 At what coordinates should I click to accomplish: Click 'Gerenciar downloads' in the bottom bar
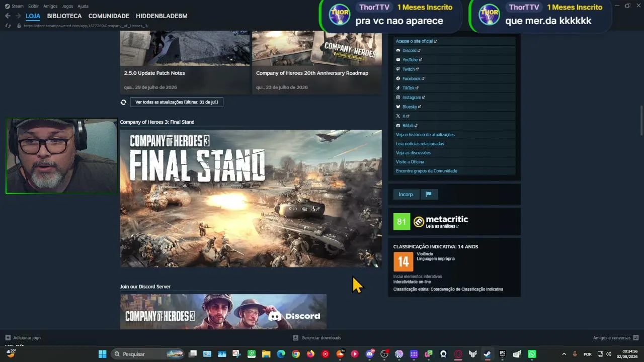(321, 338)
